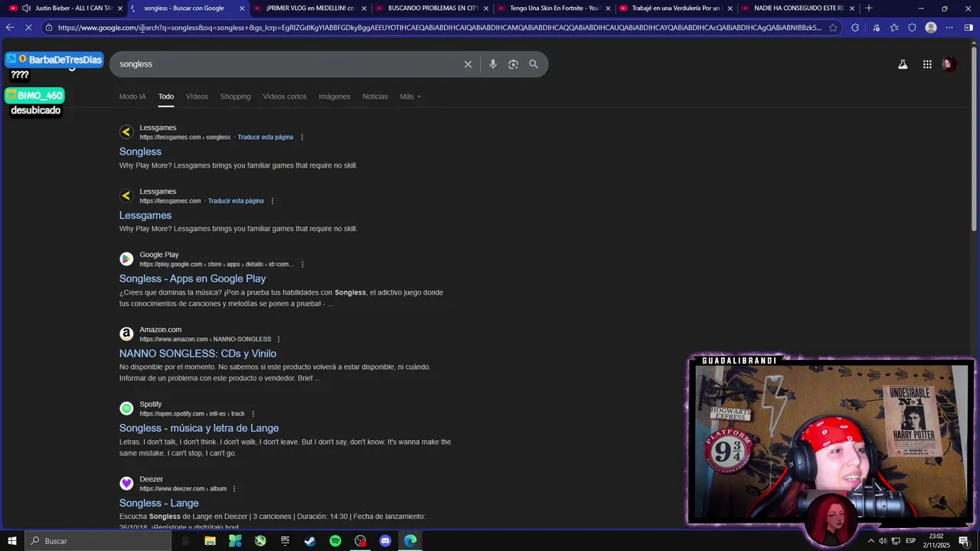Switch to Tengo Una Skin En Fortnite tab
This screenshot has width=980, height=551.
tap(554, 8)
